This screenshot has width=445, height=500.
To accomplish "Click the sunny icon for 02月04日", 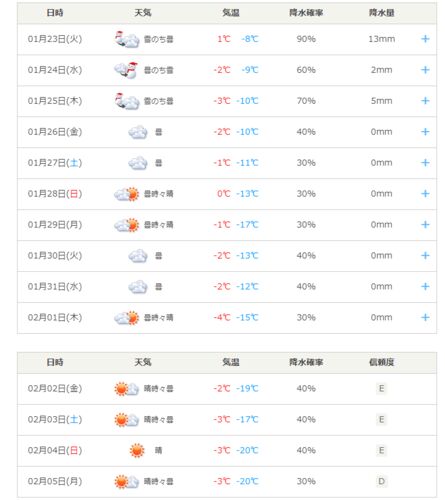I will [137, 451].
